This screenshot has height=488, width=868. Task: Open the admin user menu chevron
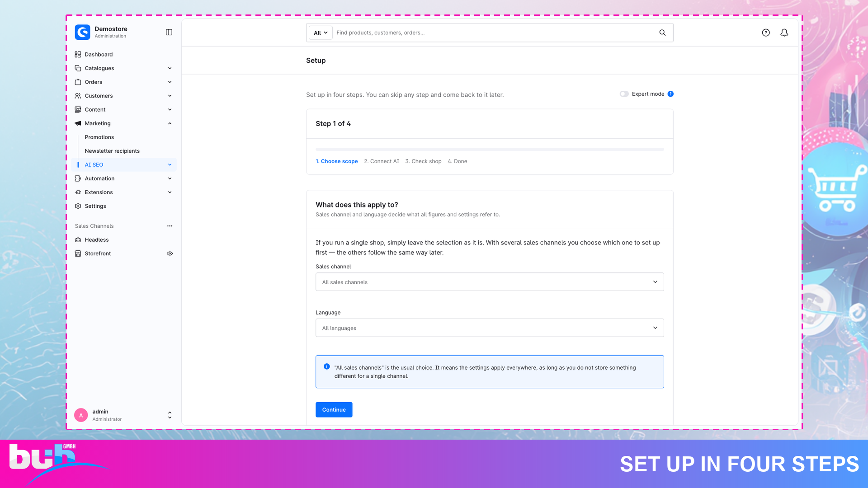pyautogui.click(x=170, y=415)
